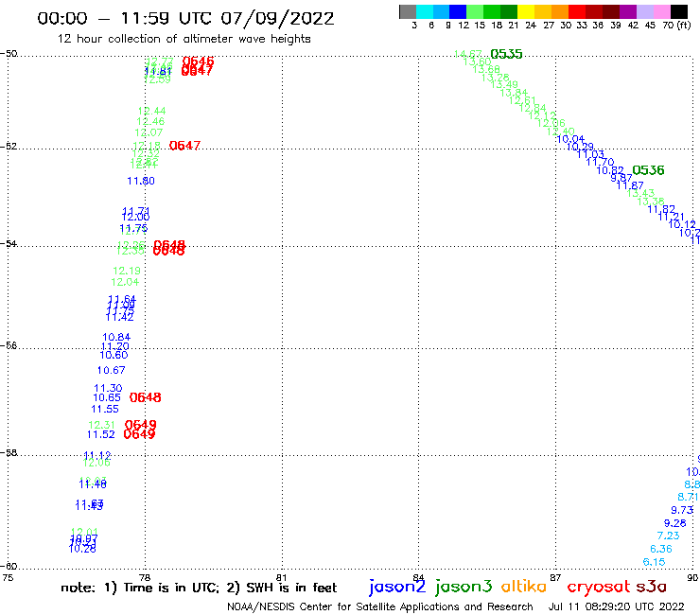The height and width of the screenshot is (615, 700).
Task: Click the 14.67 wave height value
Action: 468,54
